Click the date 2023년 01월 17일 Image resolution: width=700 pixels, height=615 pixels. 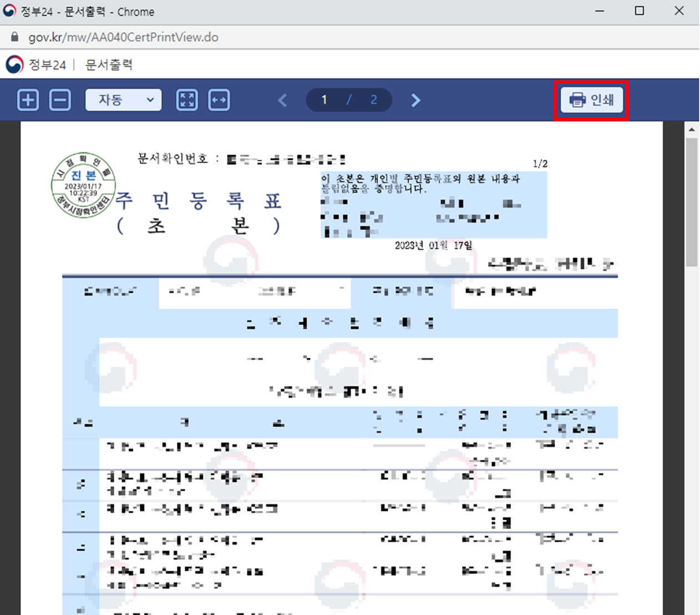click(x=433, y=245)
